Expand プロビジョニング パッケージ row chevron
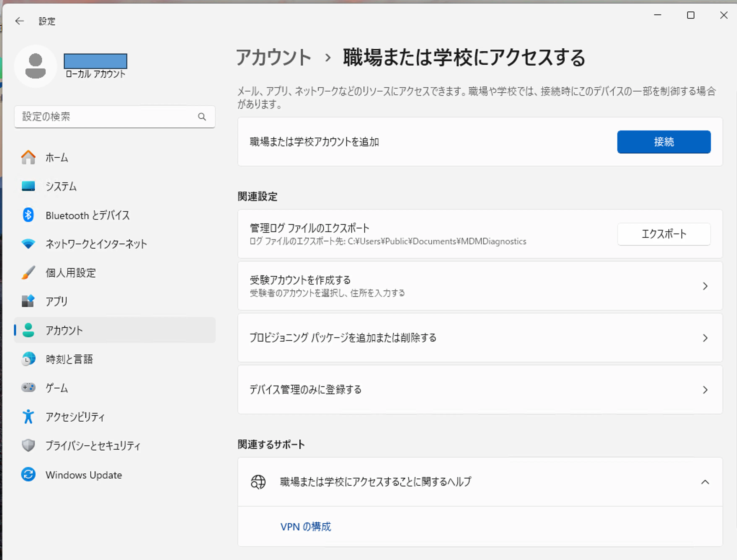 click(x=705, y=338)
